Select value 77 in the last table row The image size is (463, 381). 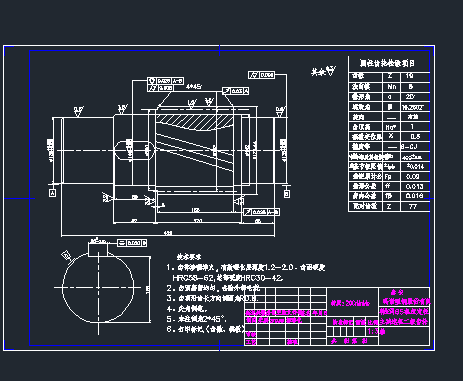pyautogui.click(x=413, y=206)
